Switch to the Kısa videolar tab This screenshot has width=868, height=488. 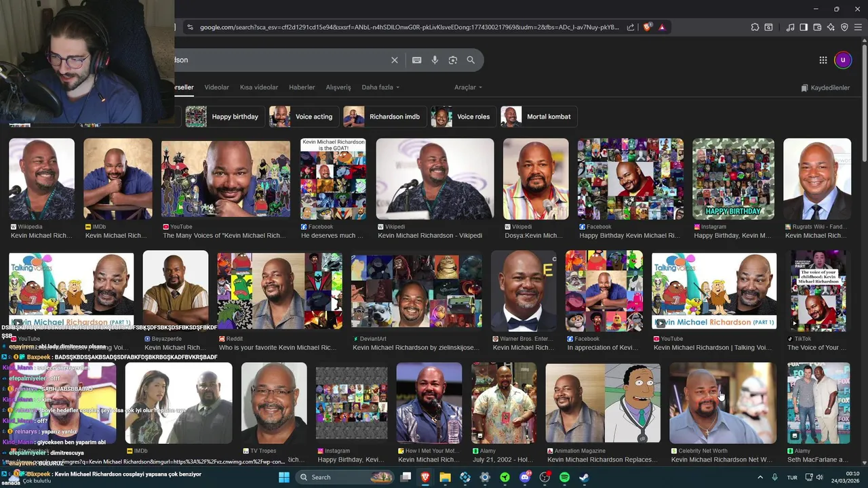(x=259, y=87)
